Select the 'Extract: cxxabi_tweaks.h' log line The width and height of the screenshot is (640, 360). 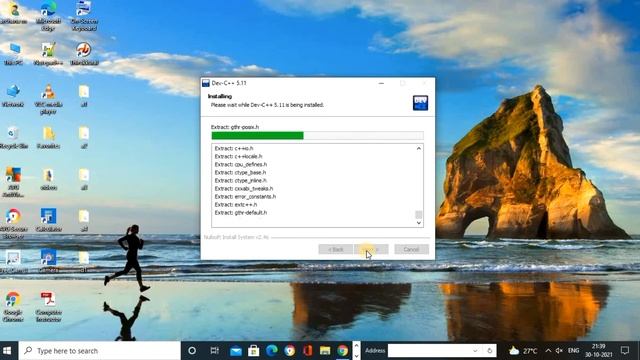click(x=244, y=189)
